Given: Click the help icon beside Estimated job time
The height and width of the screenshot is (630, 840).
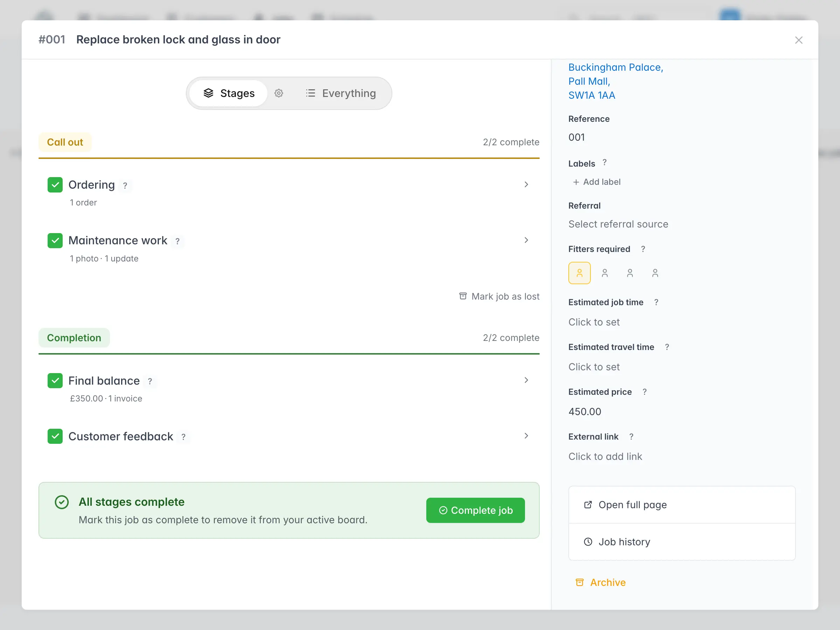Looking at the screenshot, I should (657, 302).
